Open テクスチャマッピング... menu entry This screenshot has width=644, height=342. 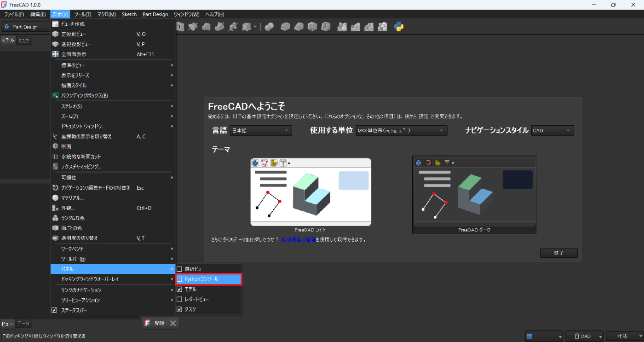point(113,167)
